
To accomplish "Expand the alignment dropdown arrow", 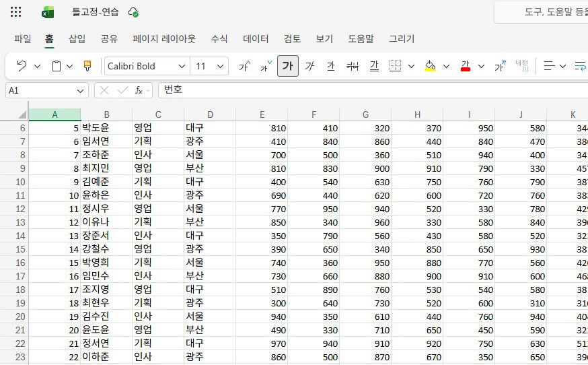I will coord(562,67).
